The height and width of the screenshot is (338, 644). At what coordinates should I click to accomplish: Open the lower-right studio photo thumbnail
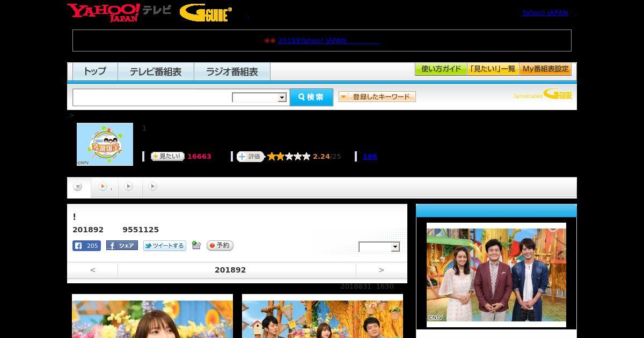pos(323,316)
